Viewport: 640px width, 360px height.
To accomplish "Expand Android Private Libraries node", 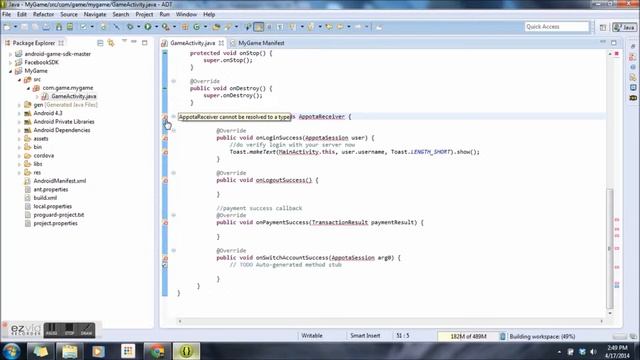I will 20,122.
